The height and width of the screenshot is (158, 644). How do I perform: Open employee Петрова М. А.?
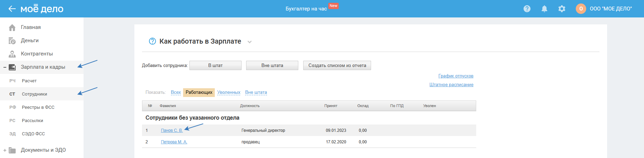tap(174, 142)
